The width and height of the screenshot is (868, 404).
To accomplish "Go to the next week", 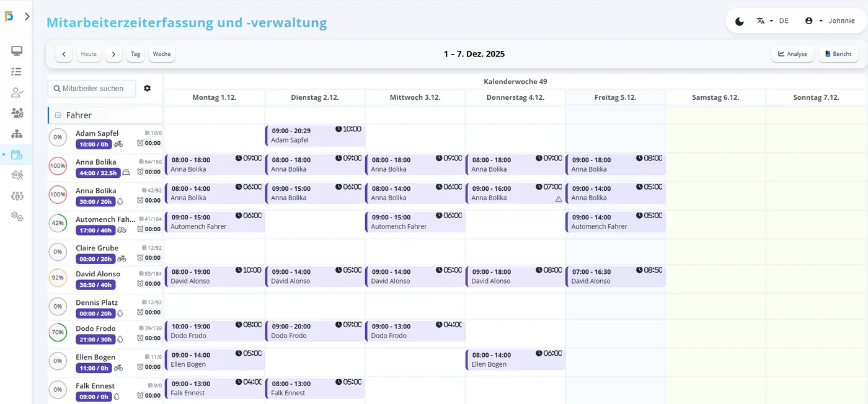I will pos(113,54).
